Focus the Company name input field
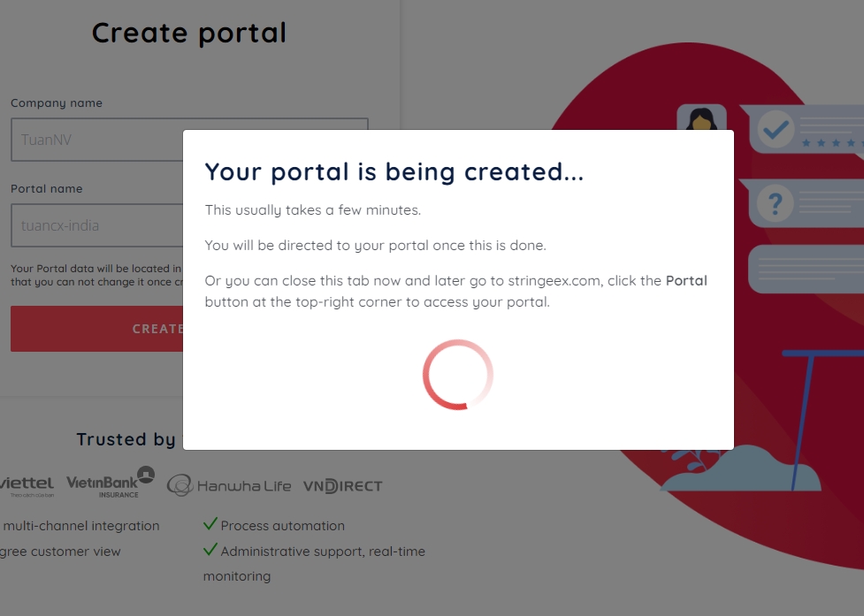864x616 pixels. 97,140
